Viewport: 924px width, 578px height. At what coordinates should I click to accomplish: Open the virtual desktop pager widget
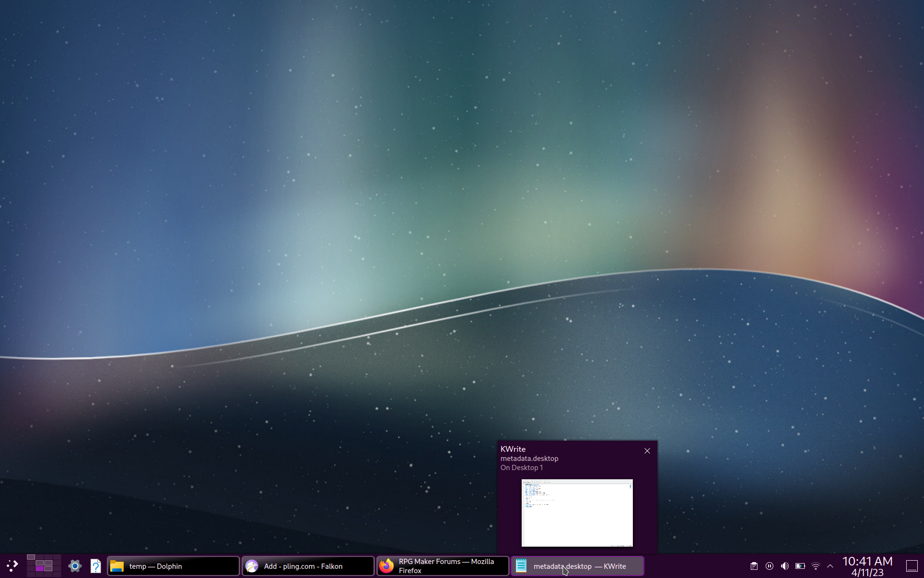point(44,565)
